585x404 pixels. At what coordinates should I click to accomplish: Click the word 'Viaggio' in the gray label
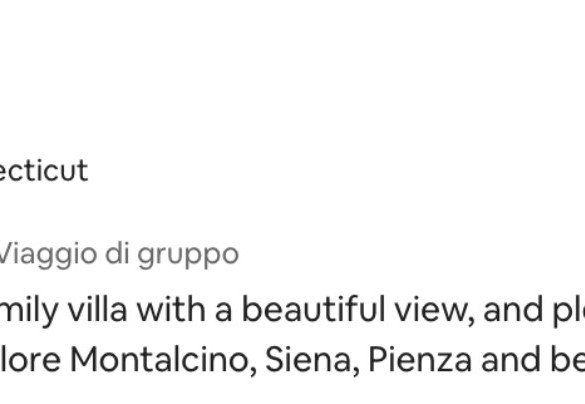click(49, 256)
